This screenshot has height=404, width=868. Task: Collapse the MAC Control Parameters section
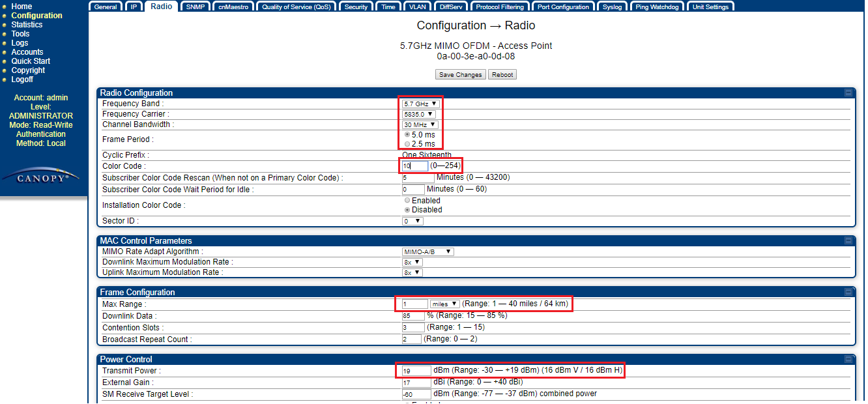[848, 241]
